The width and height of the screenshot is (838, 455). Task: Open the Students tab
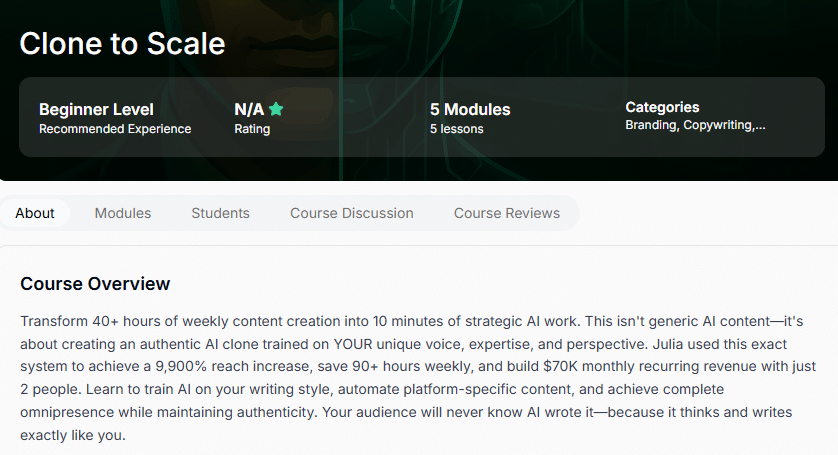220,213
